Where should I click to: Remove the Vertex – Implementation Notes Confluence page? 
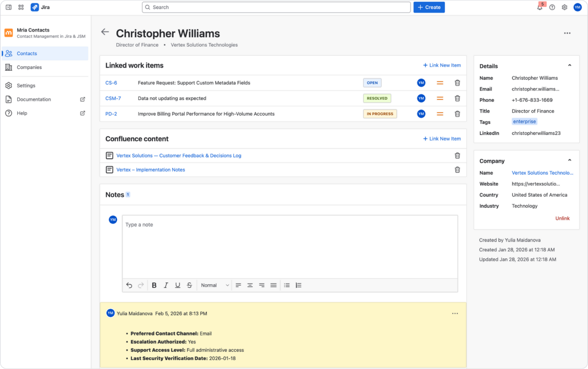click(x=457, y=169)
